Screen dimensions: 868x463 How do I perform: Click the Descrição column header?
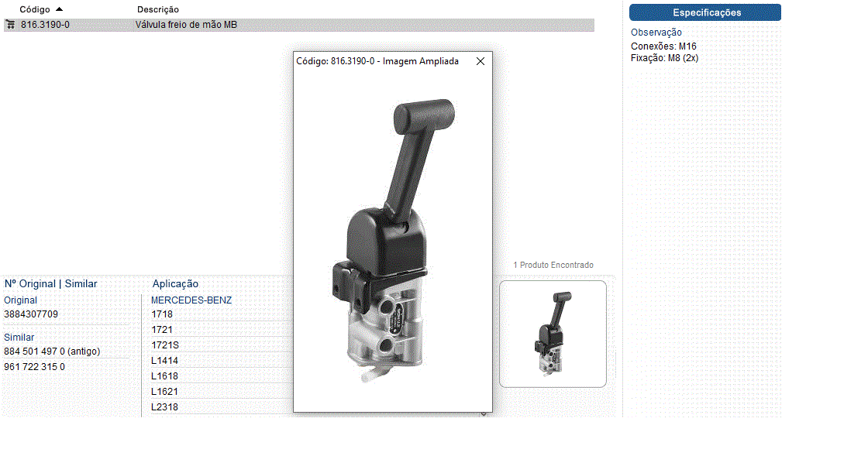(x=158, y=9)
